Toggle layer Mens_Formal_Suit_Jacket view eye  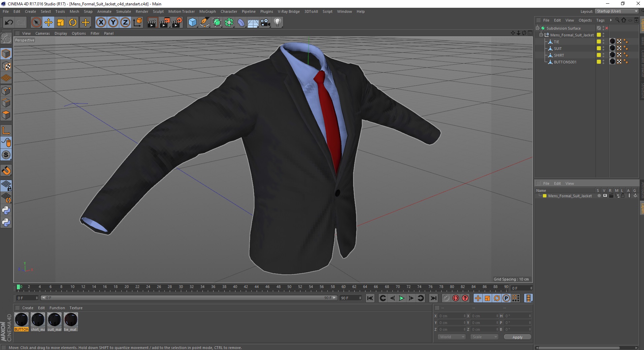(605, 196)
